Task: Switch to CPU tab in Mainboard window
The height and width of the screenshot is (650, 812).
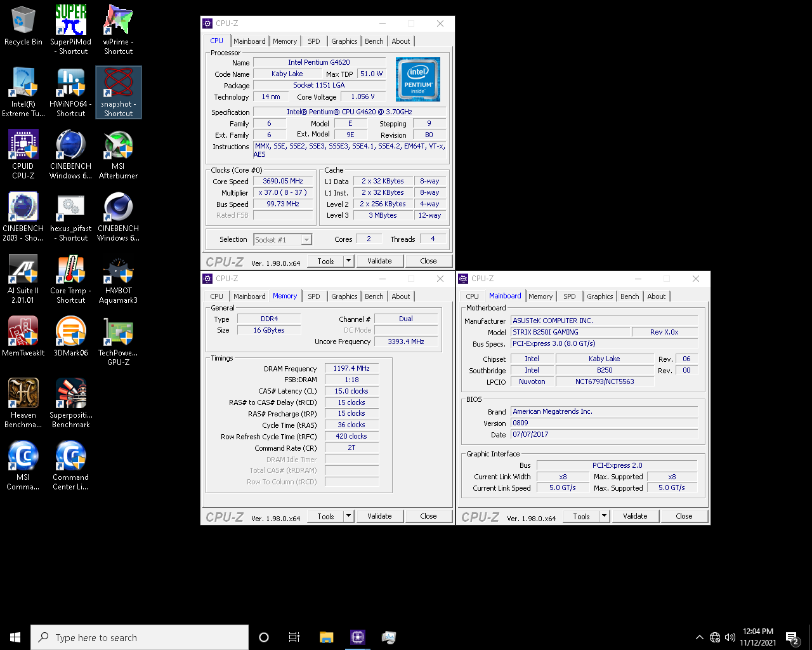Action: (x=473, y=296)
